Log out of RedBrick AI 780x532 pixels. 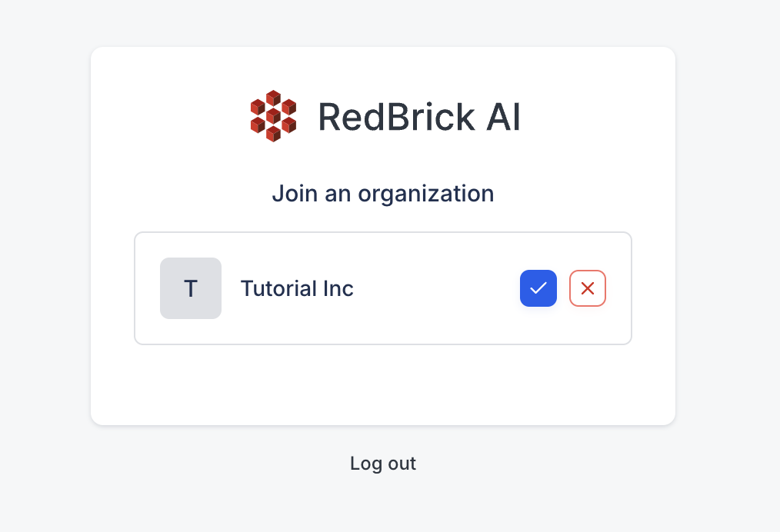click(x=383, y=464)
